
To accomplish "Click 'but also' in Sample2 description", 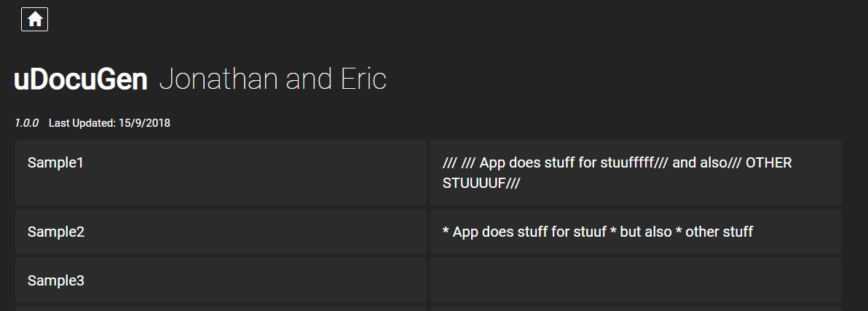I will [646, 232].
